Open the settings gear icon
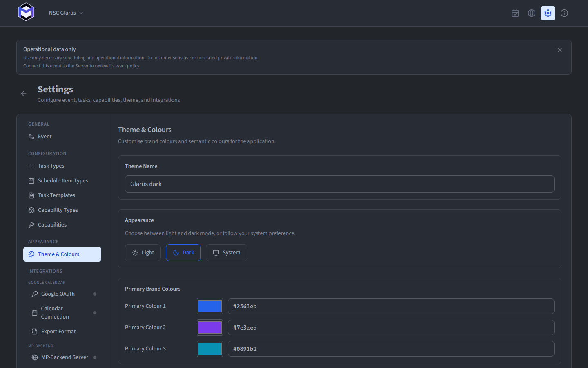 point(548,13)
